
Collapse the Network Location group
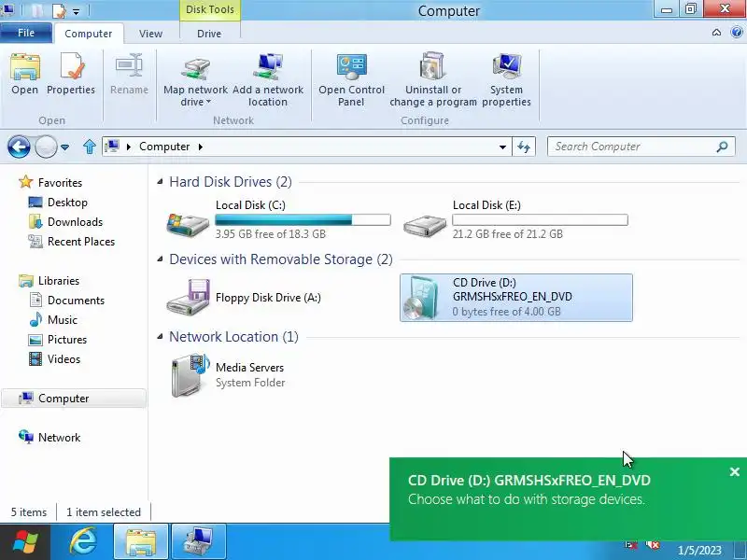pyautogui.click(x=160, y=337)
